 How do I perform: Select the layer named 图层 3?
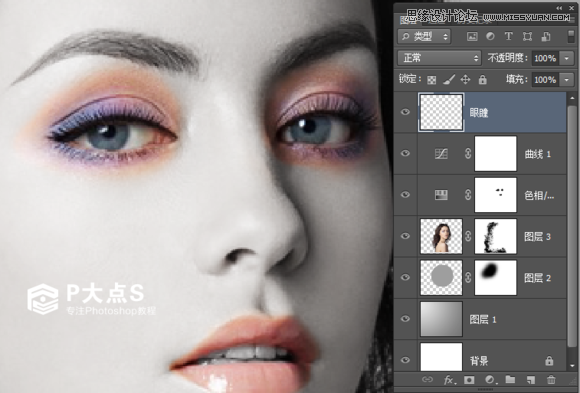click(537, 236)
